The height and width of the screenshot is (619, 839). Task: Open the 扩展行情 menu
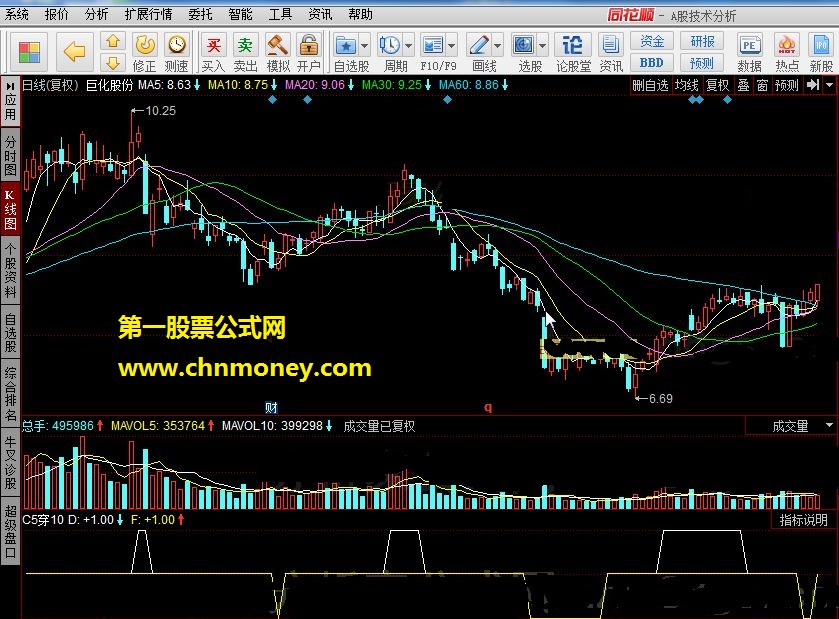coord(149,14)
